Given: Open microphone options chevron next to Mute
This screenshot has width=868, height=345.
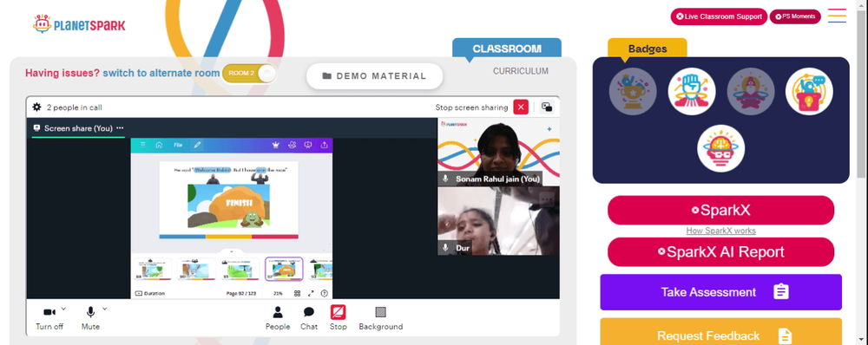Looking at the screenshot, I should pyautogui.click(x=105, y=309).
